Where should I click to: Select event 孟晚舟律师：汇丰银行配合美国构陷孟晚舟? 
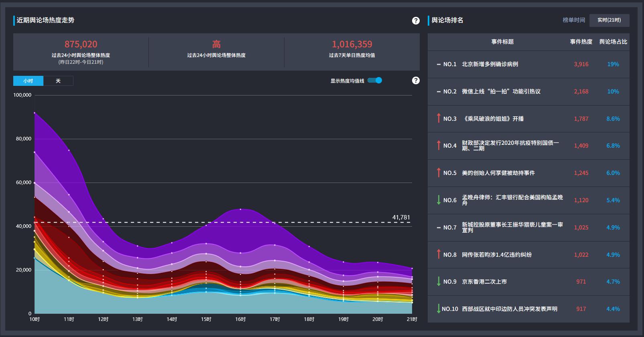(x=512, y=200)
